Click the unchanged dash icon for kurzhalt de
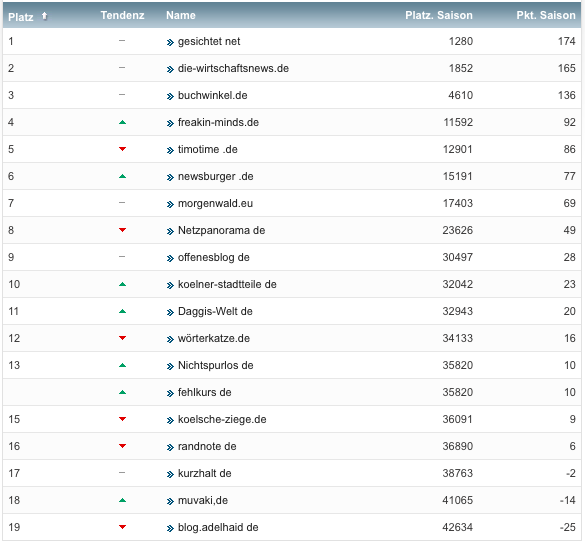585x544 pixels. point(122,473)
